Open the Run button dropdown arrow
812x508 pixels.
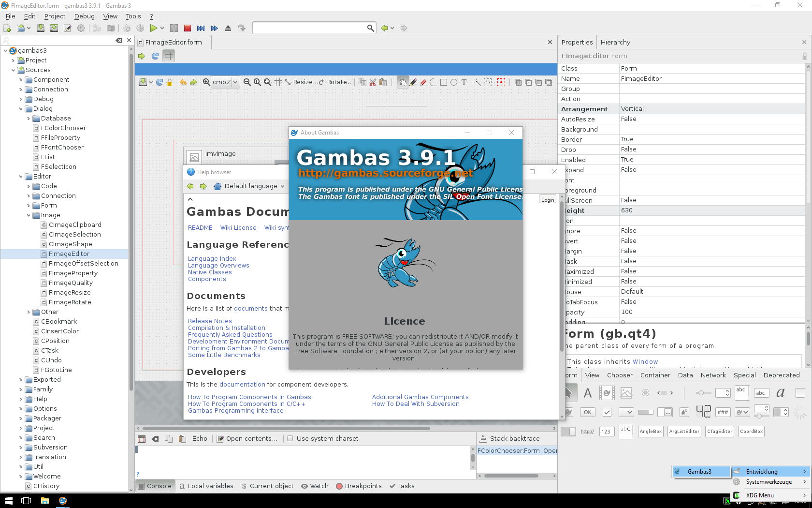coord(162,28)
